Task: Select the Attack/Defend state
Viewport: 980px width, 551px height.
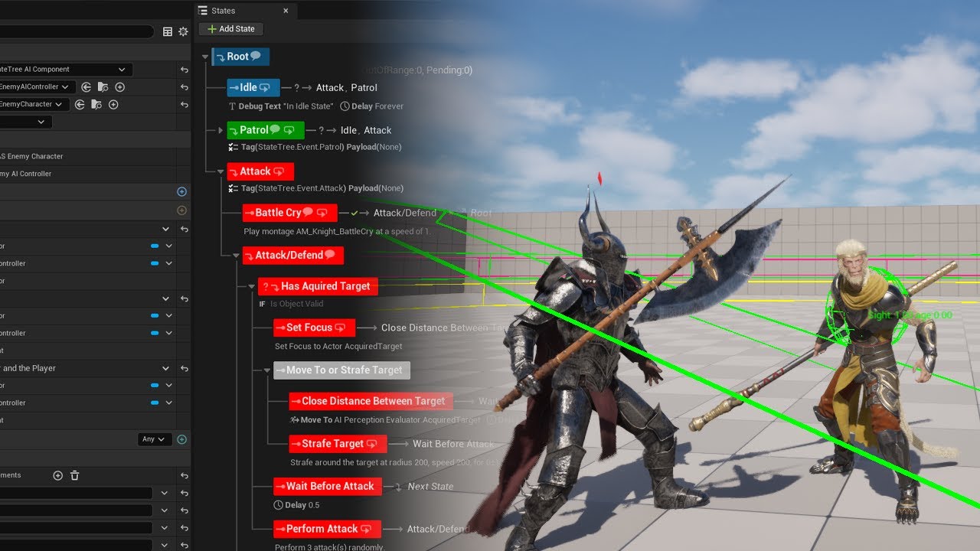Action: (293, 255)
